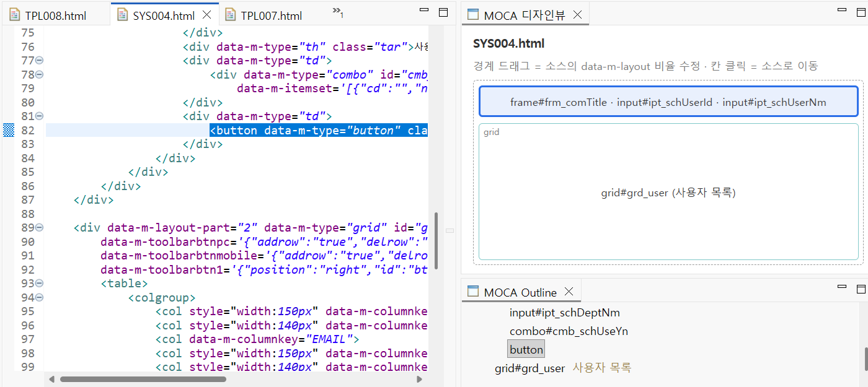Click the MOCA Outline view icon
This screenshot has width=868, height=387.
[472, 292]
